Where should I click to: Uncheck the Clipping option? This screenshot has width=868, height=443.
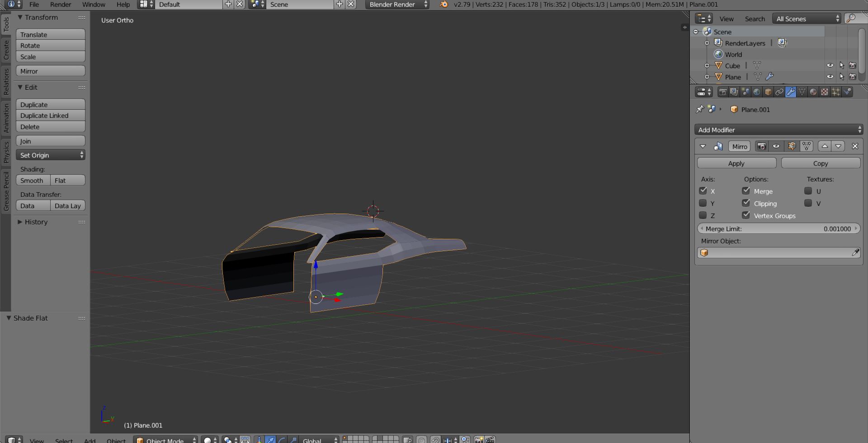point(746,203)
